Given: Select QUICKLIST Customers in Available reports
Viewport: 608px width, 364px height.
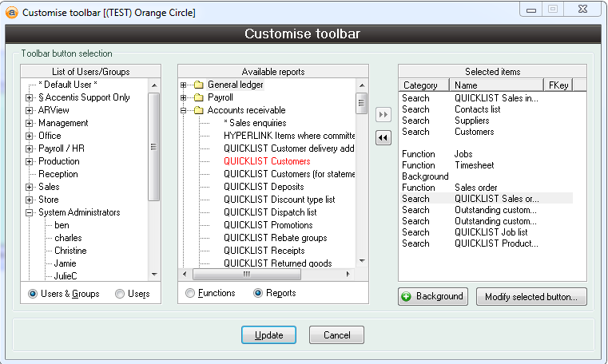Looking at the screenshot, I should click(x=266, y=161).
